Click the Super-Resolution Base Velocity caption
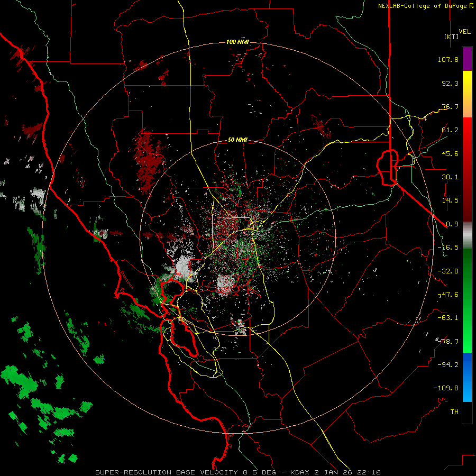 pos(237,472)
